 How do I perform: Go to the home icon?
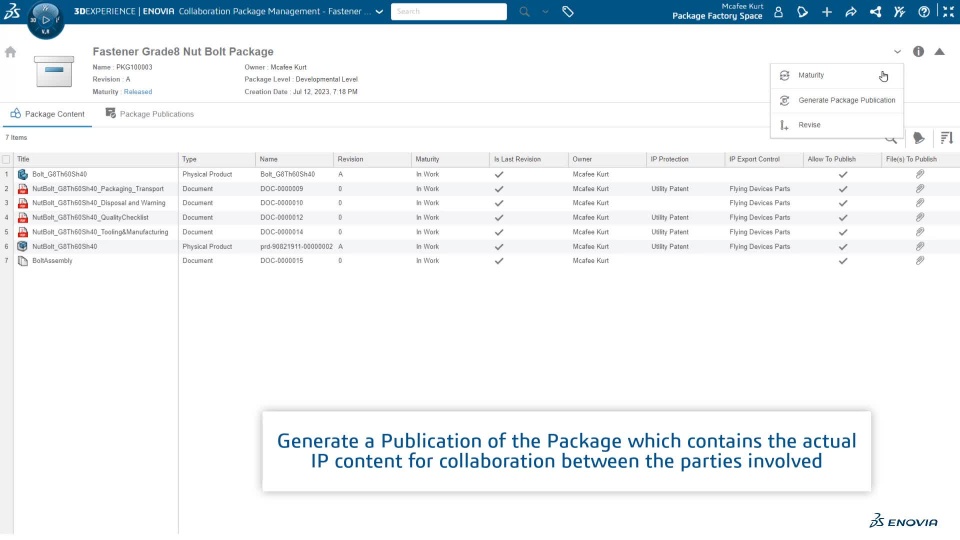10,52
